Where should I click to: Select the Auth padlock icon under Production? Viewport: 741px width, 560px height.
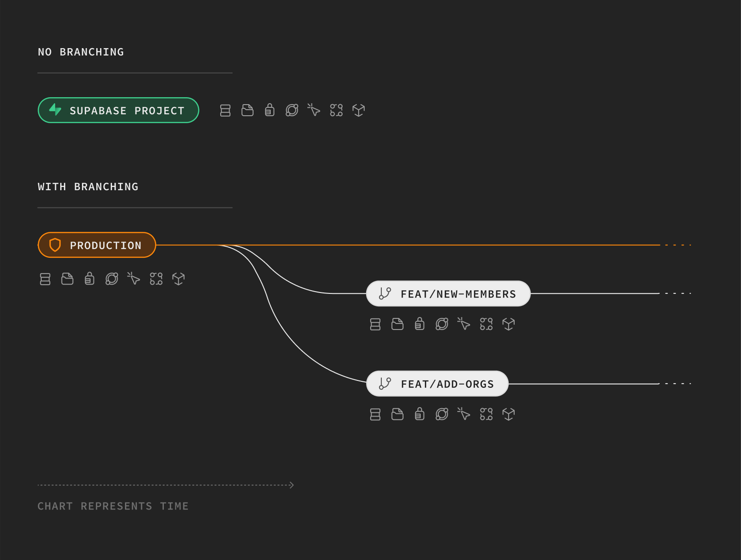(90, 278)
